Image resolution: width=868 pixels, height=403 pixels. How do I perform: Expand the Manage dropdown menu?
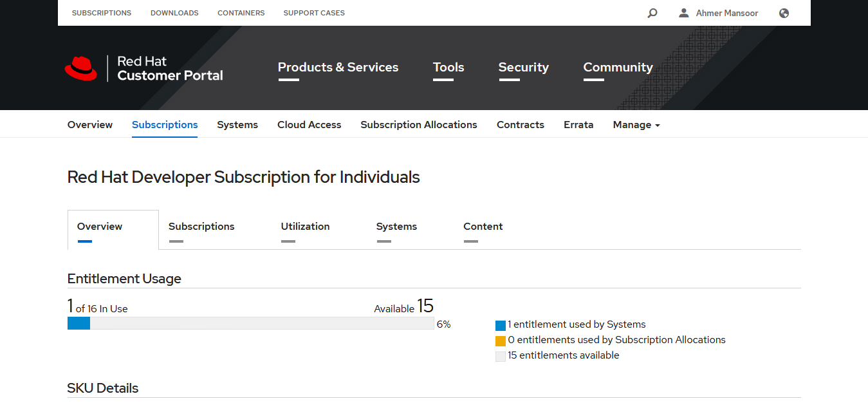click(636, 124)
